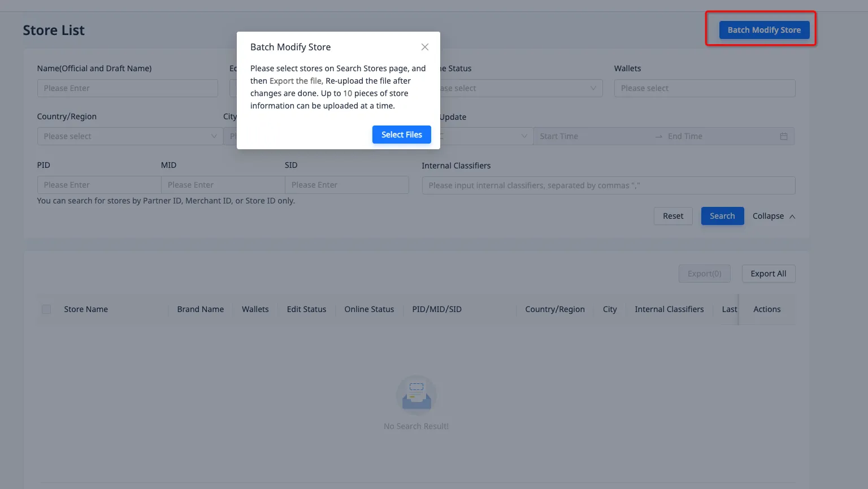Image resolution: width=868 pixels, height=489 pixels.
Task: Focus the PID input field
Action: (99, 185)
